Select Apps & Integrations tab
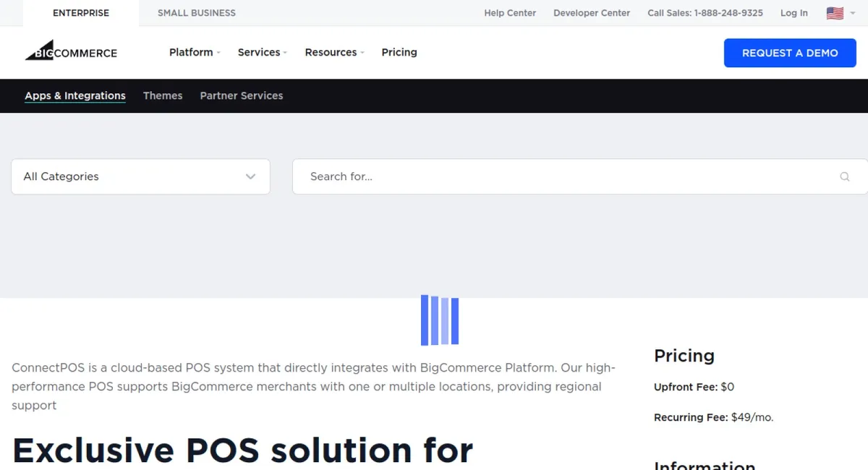 click(75, 95)
